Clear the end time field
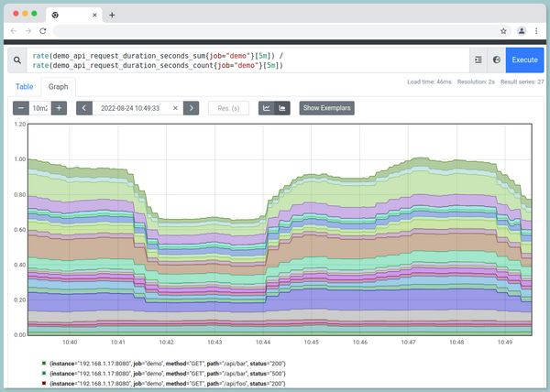Image resolution: width=550 pixels, height=392 pixels. (175, 108)
